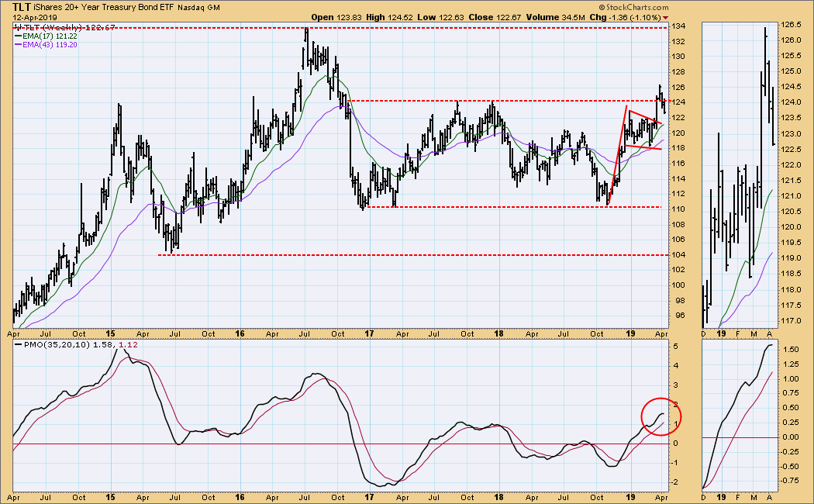Click 119.5 on the zoomed price axis

pyautogui.click(x=792, y=243)
